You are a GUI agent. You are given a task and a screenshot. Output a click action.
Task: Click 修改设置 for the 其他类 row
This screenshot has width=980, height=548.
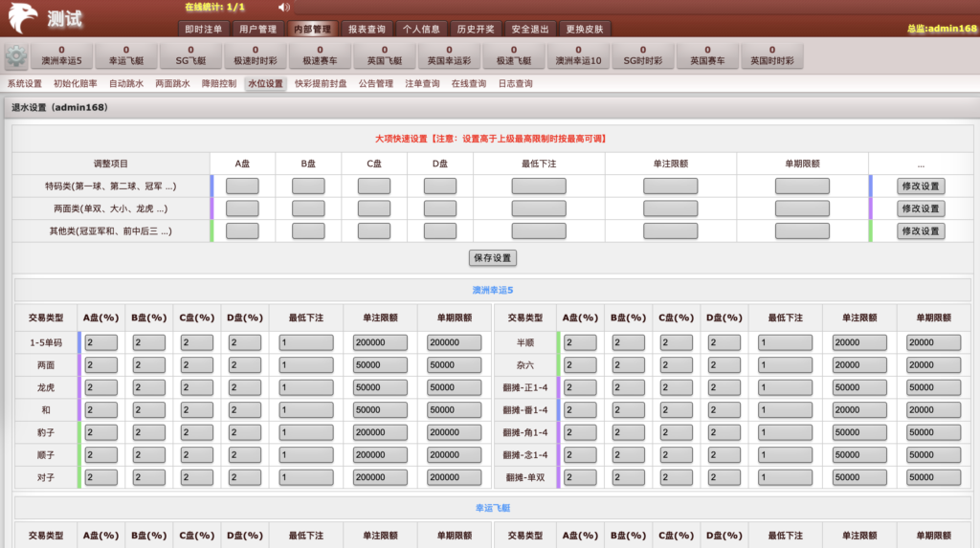tap(921, 231)
